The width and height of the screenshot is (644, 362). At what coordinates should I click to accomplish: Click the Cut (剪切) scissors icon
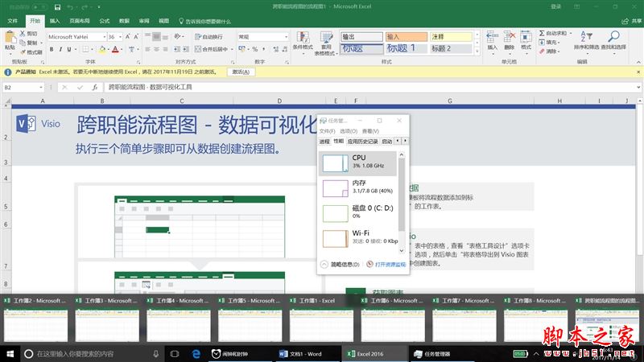tap(23, 33)
